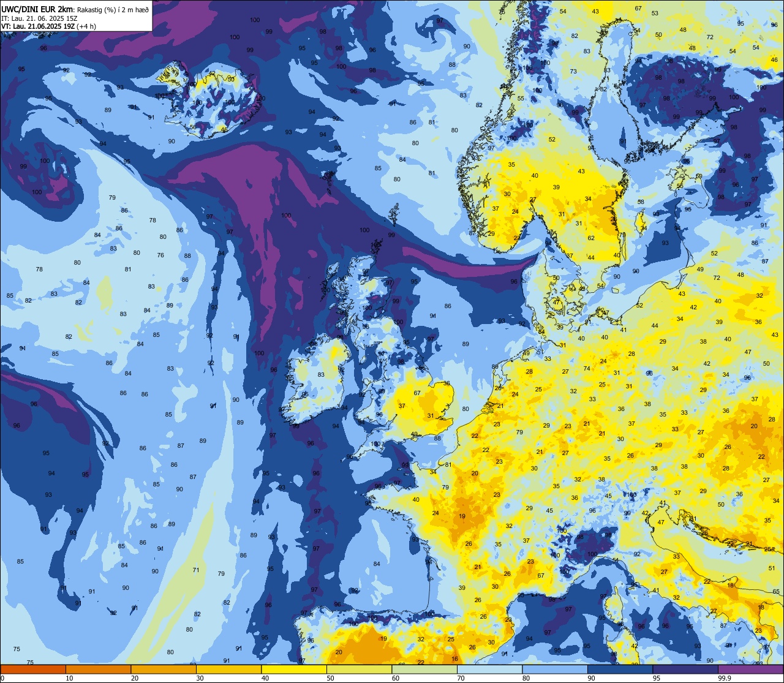Pick the 40–50 % bright yellow legend swatch
The width and height of the screenshot is (784, 683).
click(294, 669)
